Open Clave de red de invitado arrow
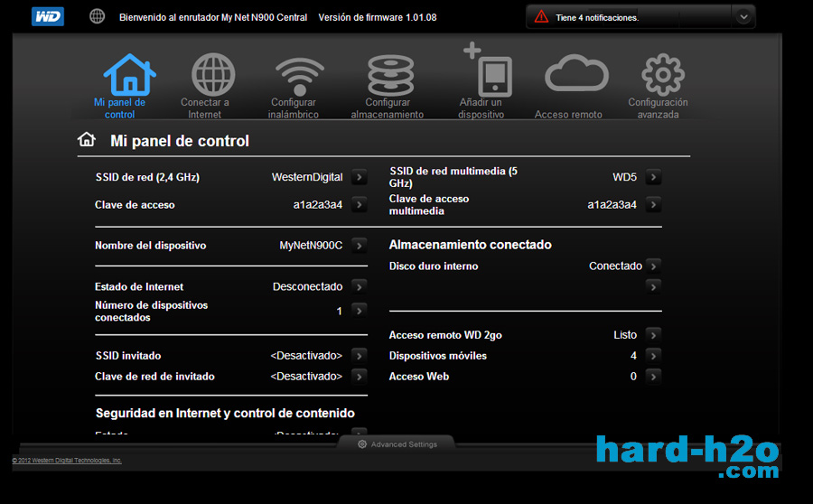 [x=359, y=377]
